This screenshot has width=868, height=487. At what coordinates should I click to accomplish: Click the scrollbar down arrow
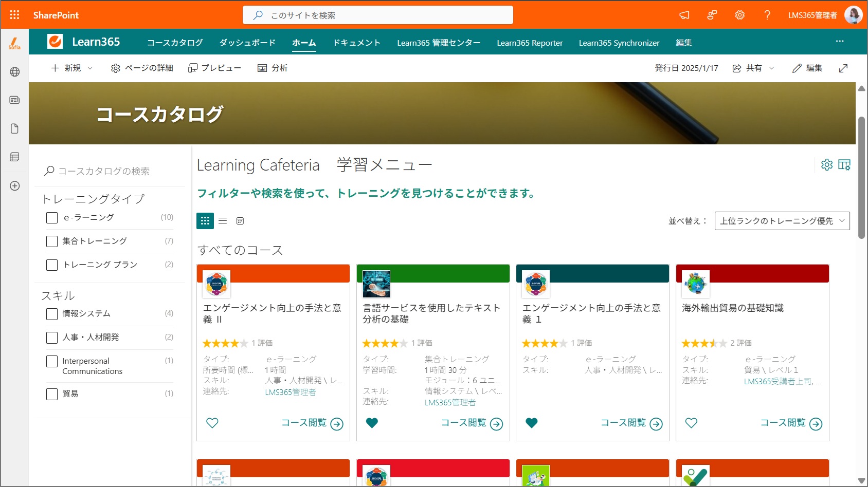click(861, 481)
